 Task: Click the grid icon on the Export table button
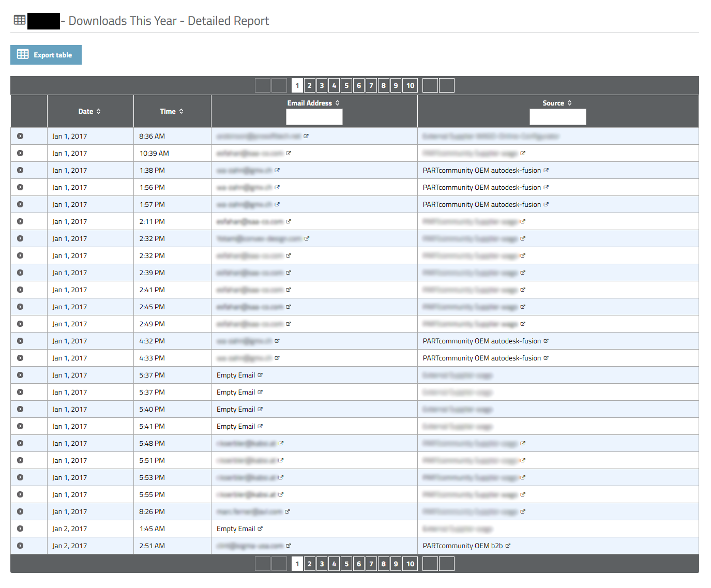23,54
